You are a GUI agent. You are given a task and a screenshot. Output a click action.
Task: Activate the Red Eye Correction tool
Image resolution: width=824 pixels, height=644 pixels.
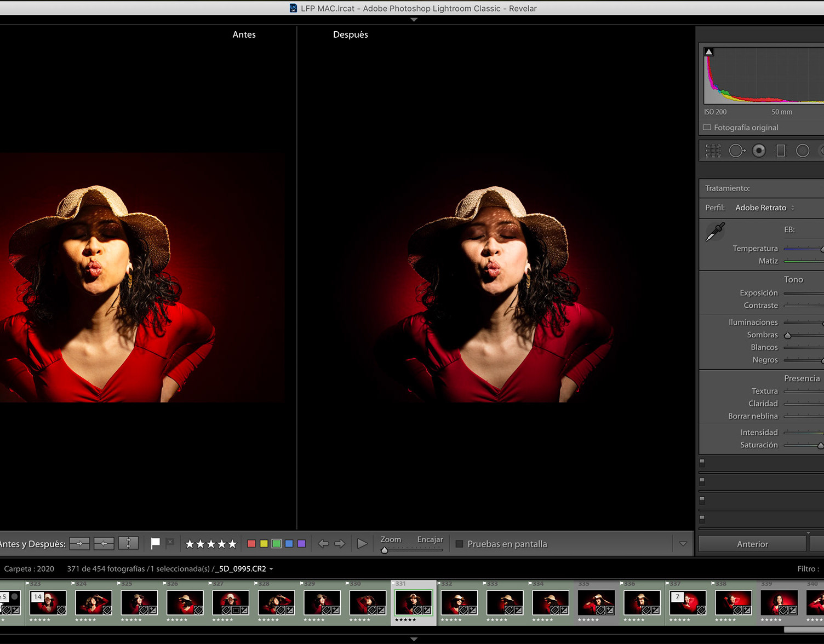coord(759,151)
